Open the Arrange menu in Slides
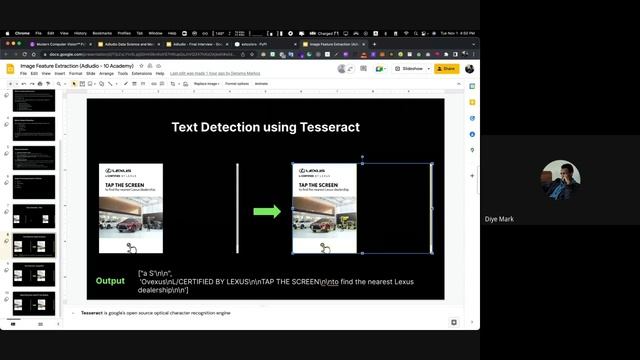 [x=107, y=73]
